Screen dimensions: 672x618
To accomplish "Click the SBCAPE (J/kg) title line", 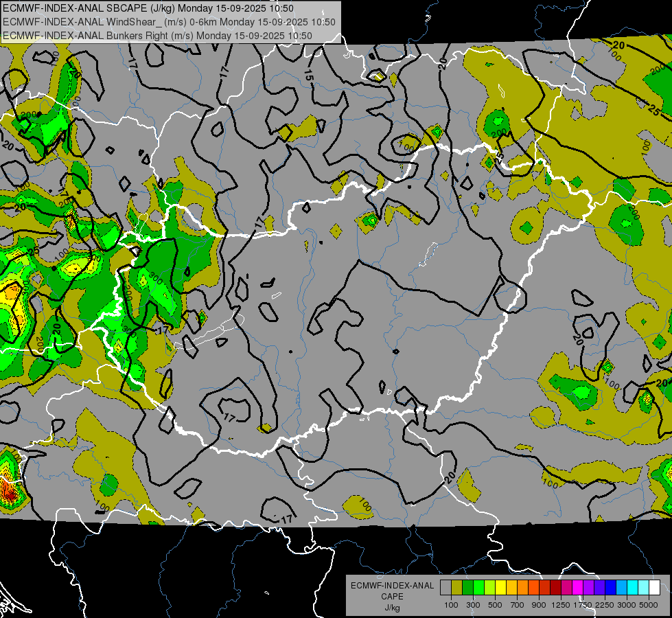I will coord(148,8).
